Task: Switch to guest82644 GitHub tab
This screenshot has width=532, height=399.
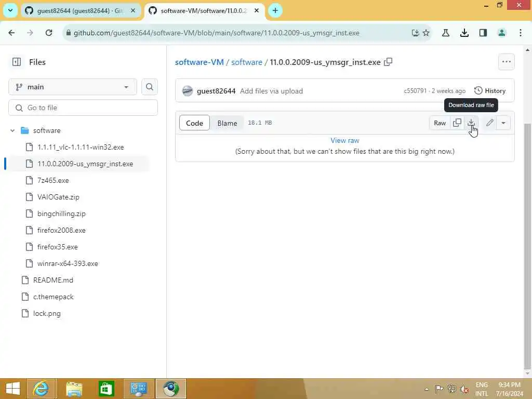Action: click(x=79, y=11)
